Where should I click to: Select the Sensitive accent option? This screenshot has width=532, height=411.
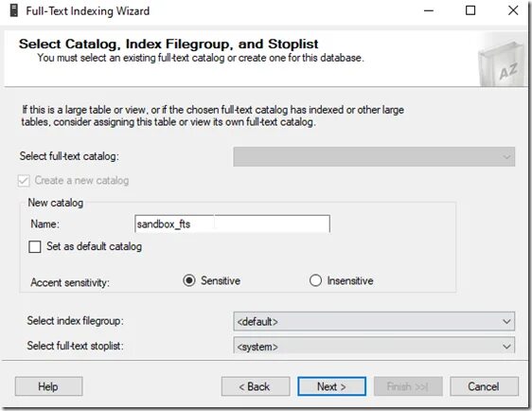[x=189, y=280]
